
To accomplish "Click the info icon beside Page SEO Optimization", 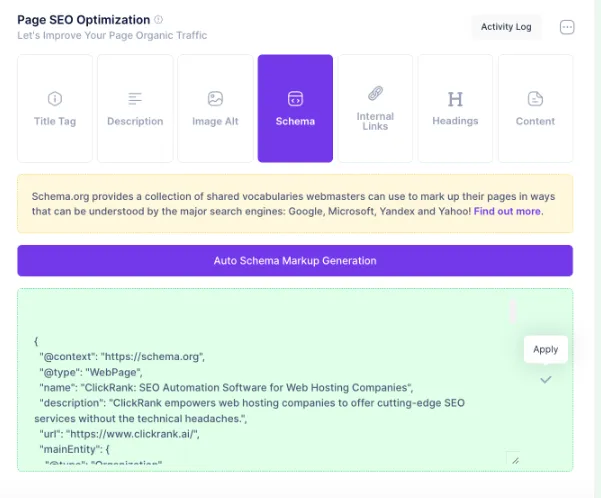I will click(x=158, y=20).
